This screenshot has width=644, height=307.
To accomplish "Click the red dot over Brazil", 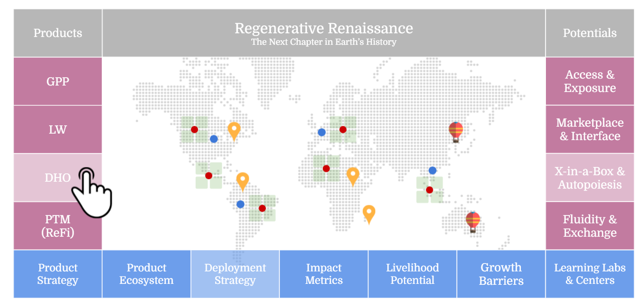I will click(262, 208).
